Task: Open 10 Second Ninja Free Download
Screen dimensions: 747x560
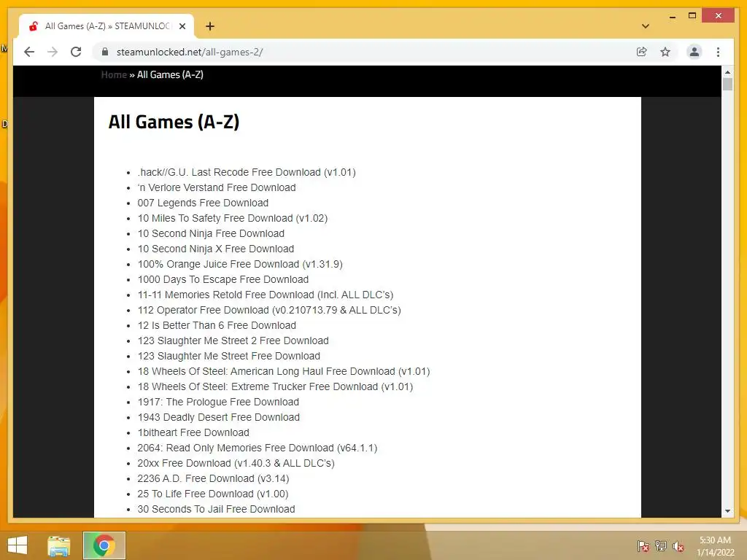Action: tap(211, 233)
